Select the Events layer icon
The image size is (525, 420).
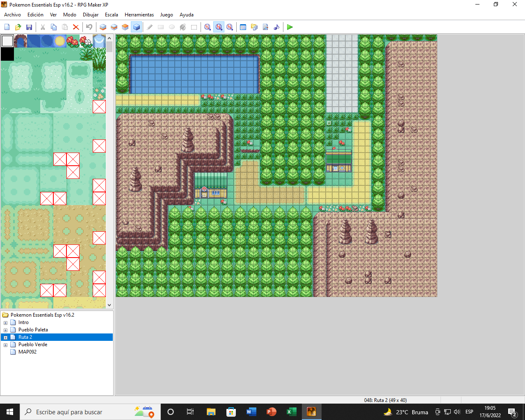coord(137,27)
